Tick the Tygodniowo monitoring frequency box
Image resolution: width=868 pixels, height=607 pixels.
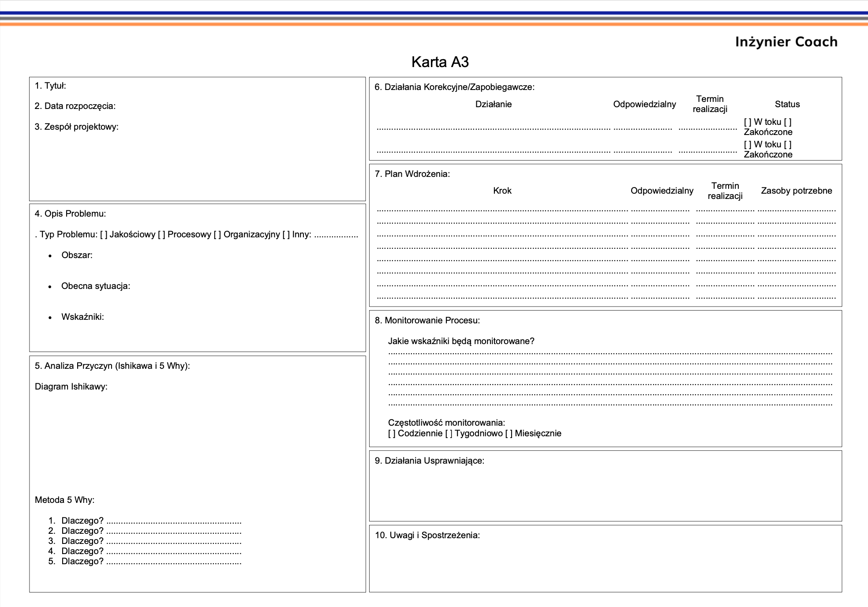tap(449, 434)
